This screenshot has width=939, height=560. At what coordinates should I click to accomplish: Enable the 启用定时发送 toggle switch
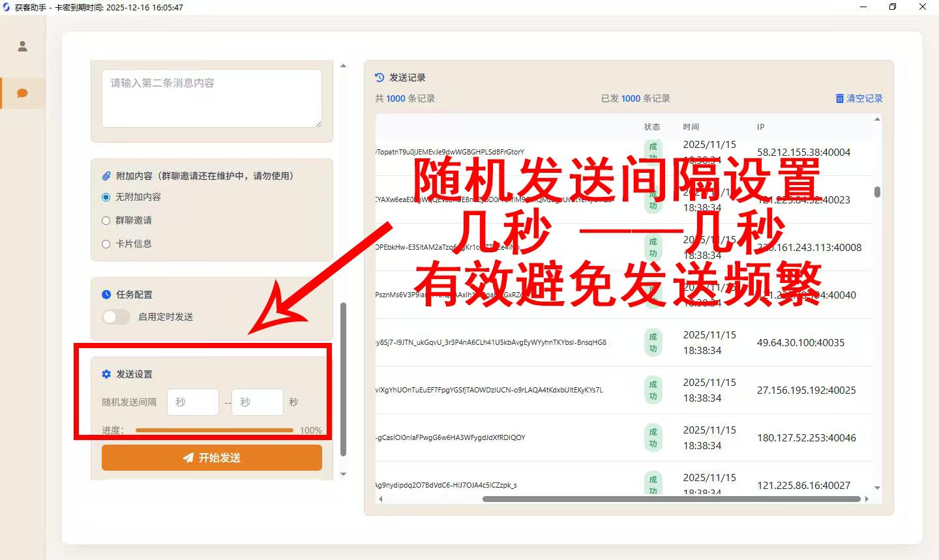(116, 317)
